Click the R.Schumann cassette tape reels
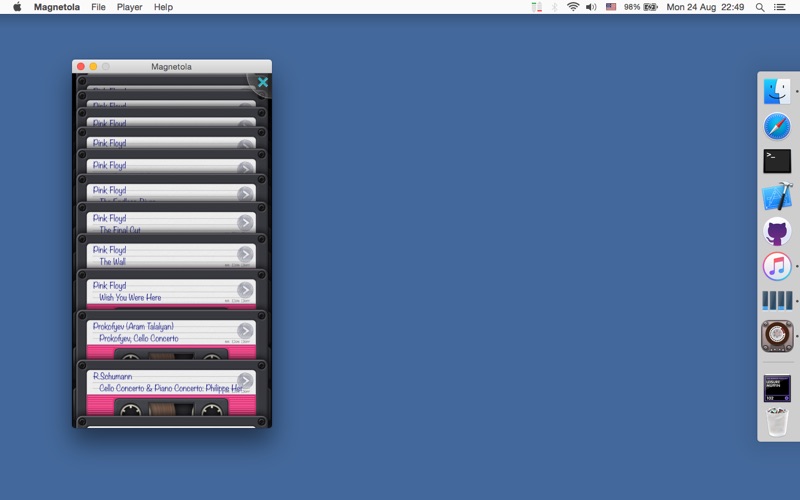This screenshot has width=800, height=500. tap(171, 409)
